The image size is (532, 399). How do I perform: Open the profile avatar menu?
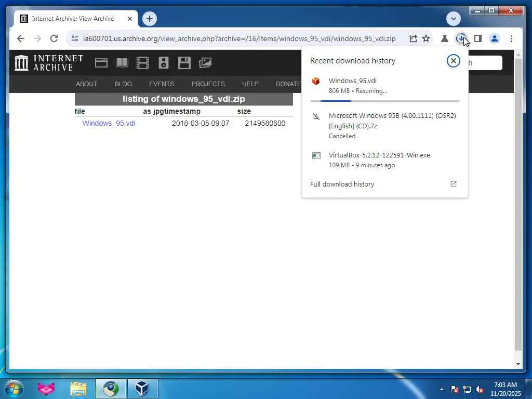(x=495, y=38)
